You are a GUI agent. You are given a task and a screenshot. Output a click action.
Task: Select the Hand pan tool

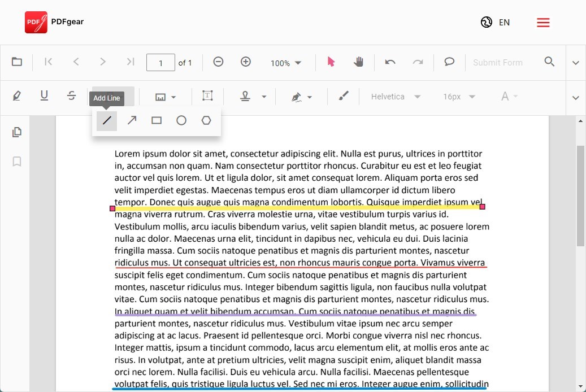pyautogui.click(x=359, y=62)
